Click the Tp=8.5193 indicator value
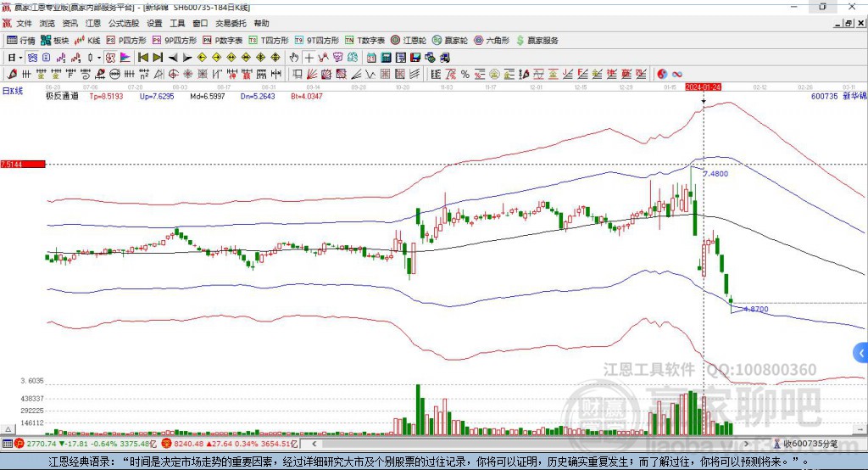Screen dimensions: 868x470 click(x=106, y=97)
